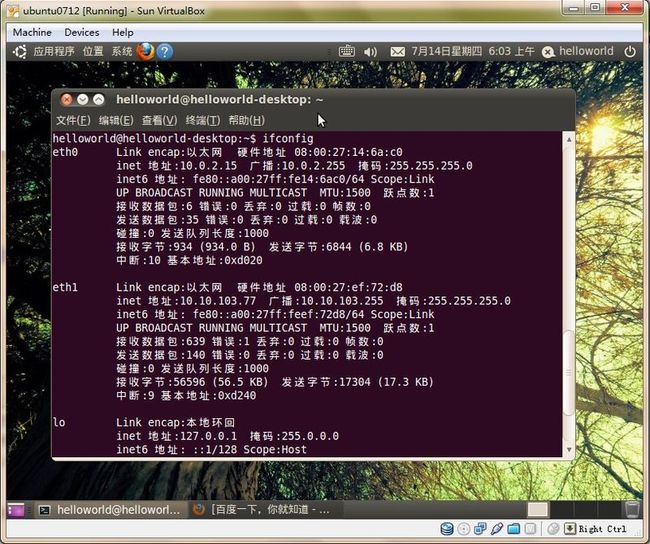Open terminal 查看(V) menu
This screenshot has height=544, width=650.
point(159,120)
